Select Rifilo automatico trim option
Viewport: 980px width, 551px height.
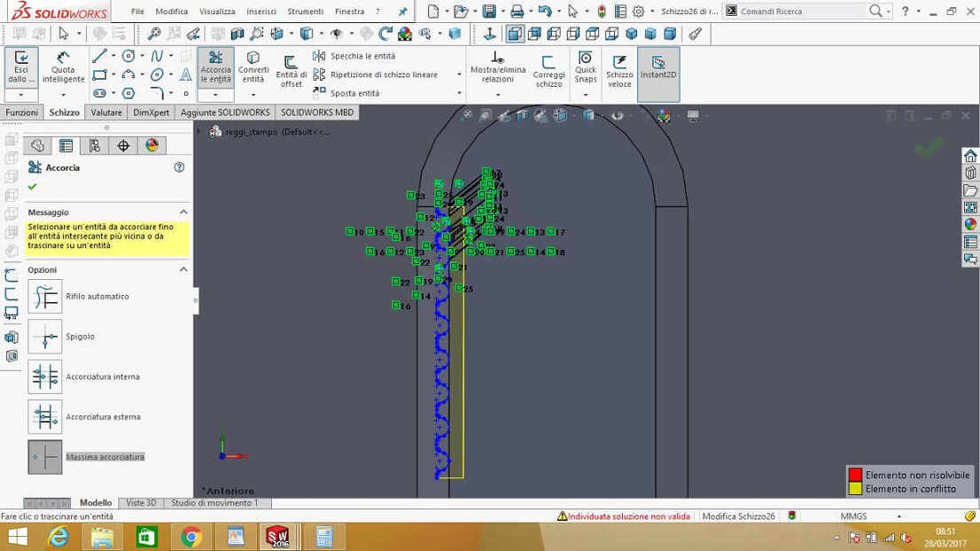click(x=45, y=296)
